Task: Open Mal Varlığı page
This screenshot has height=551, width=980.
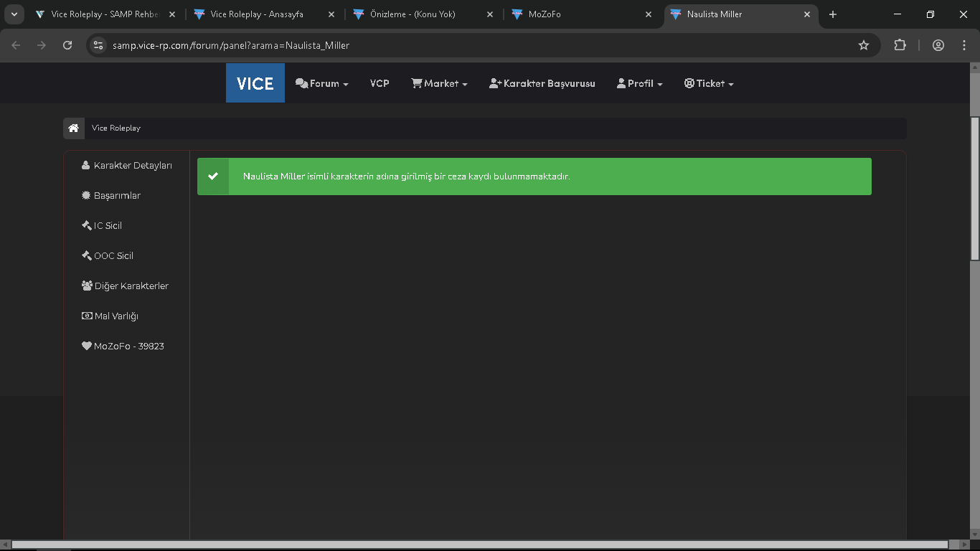Action: 110,316
